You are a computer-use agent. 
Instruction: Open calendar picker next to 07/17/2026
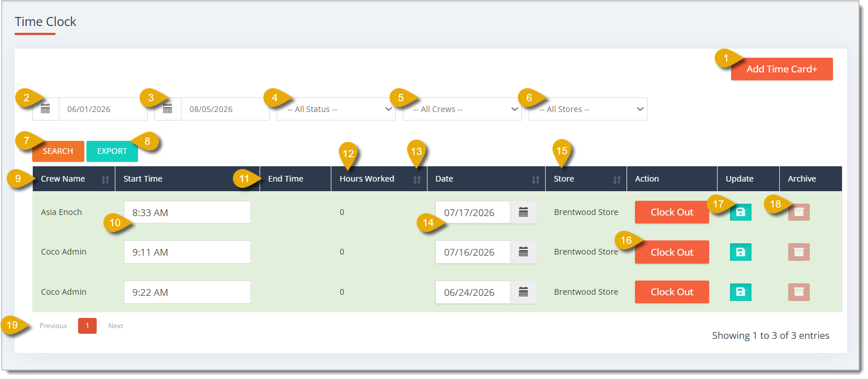point(524,213)
